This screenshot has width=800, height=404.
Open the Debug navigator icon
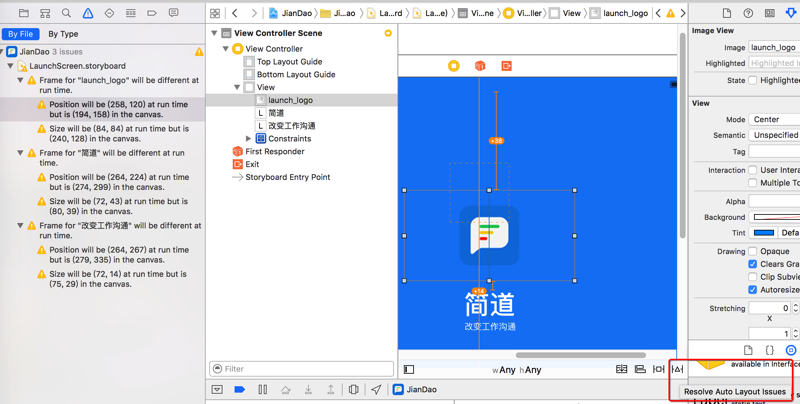[x=131, y=13]
